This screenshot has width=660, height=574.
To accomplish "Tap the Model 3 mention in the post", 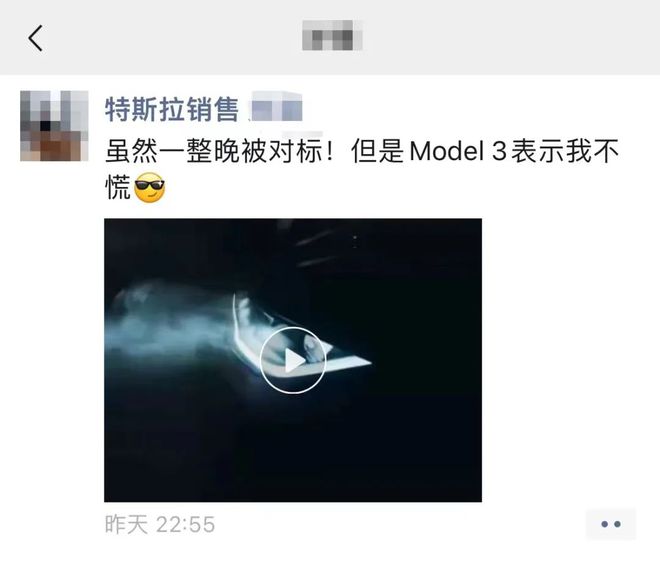I will tap(458, 151).
